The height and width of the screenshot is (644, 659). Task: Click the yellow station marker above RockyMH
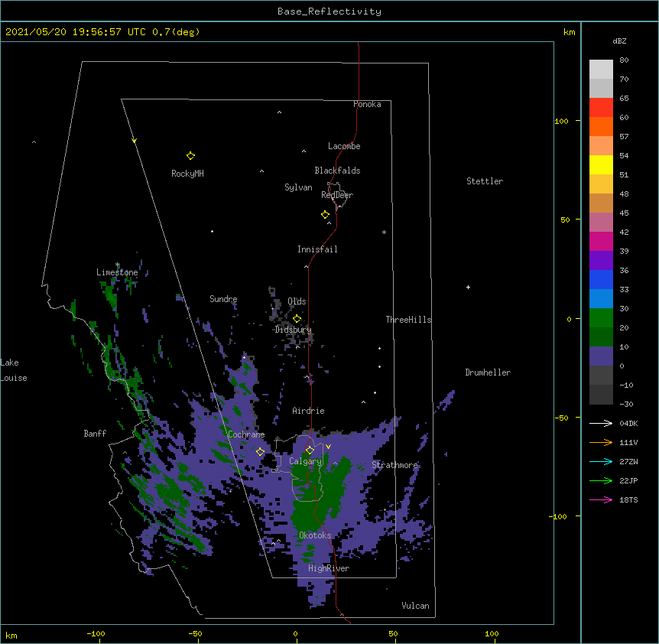pyautogui.click(x=190, y=156)
